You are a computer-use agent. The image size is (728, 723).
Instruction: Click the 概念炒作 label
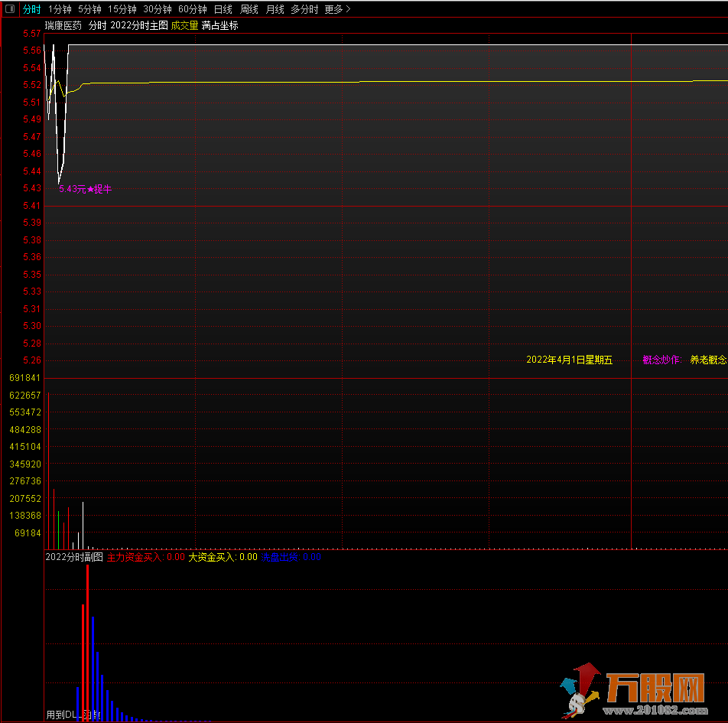(661, 360)
